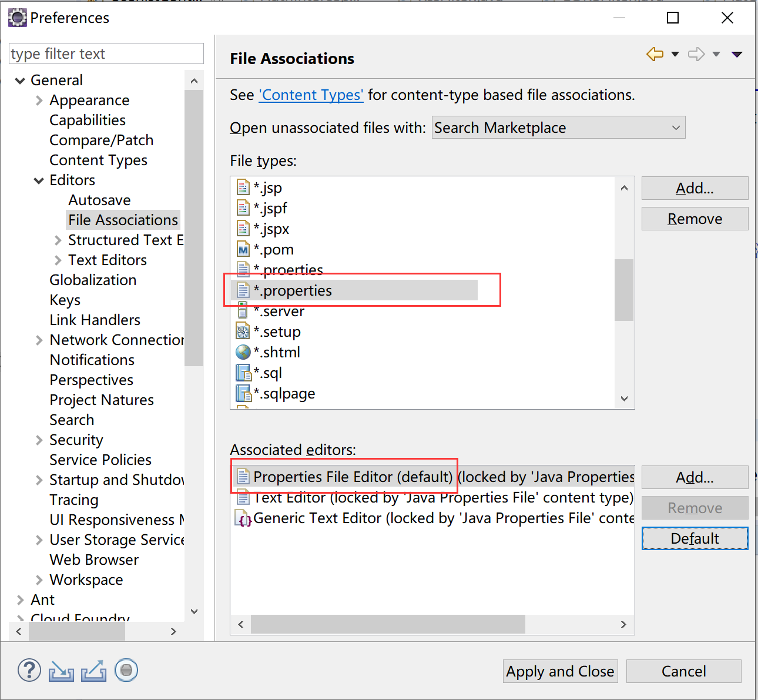Select Autosave under Editors
The height and width of the screenshot is (700, 758).
[x=99, y=200]
